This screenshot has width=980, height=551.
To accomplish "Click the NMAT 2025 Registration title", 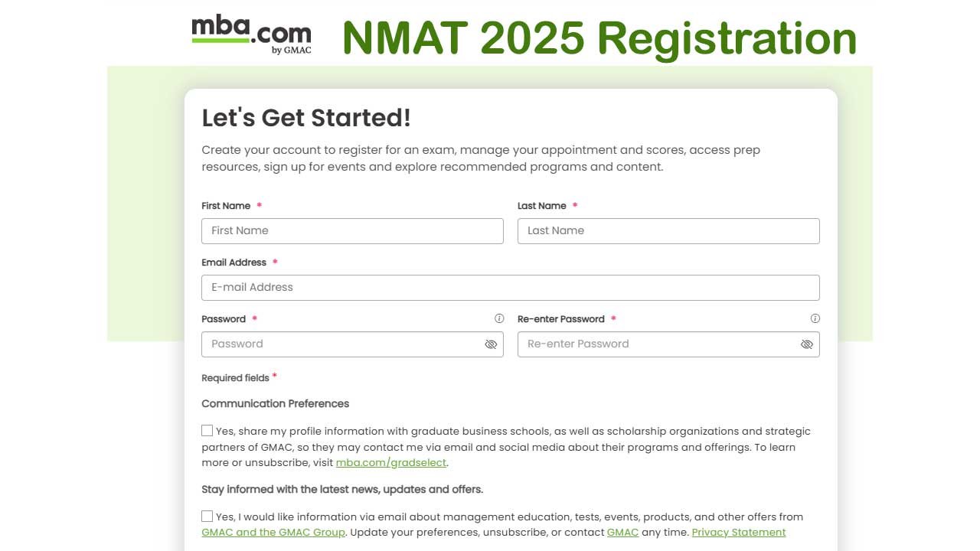I will (599, 37).
